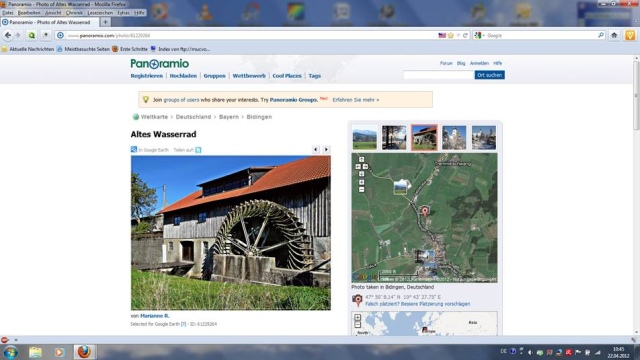
Task: Open the Chronik menu
Action: coord(74,13)
